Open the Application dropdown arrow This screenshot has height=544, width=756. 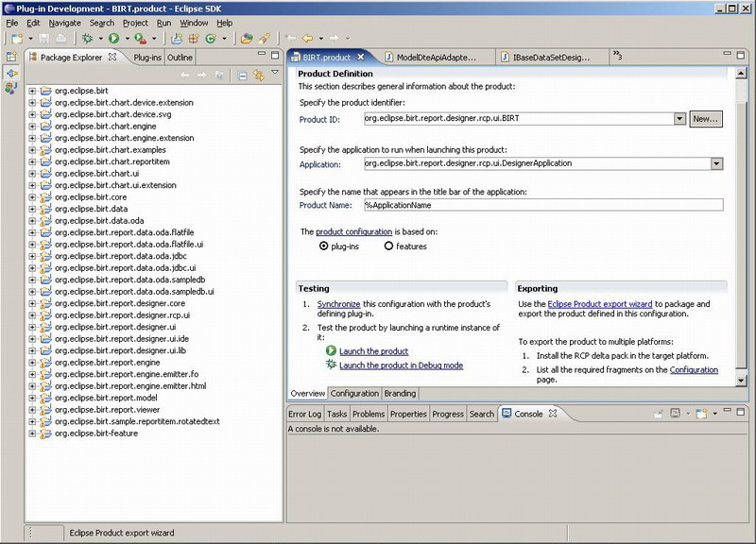[x=716, y=163]
